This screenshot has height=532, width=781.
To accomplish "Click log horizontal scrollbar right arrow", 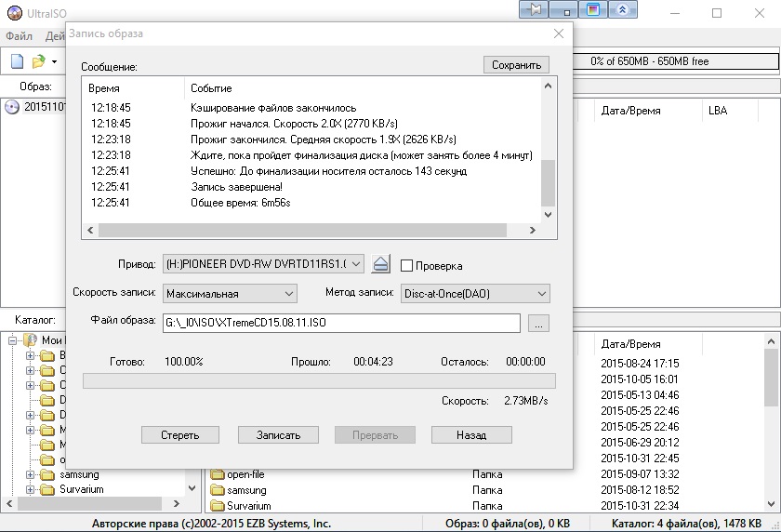I will click(533, 230).
